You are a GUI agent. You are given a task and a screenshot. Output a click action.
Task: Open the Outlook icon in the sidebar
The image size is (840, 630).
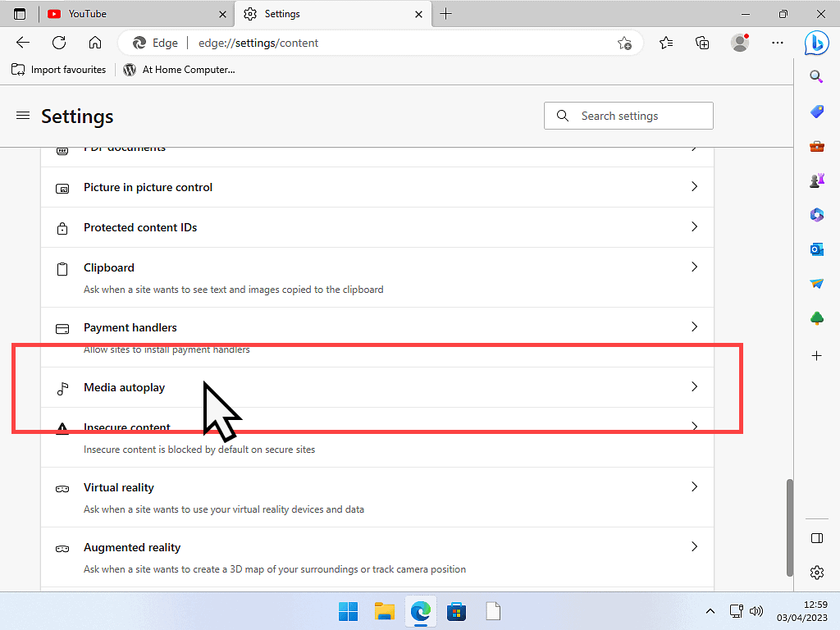click(816, 249)
